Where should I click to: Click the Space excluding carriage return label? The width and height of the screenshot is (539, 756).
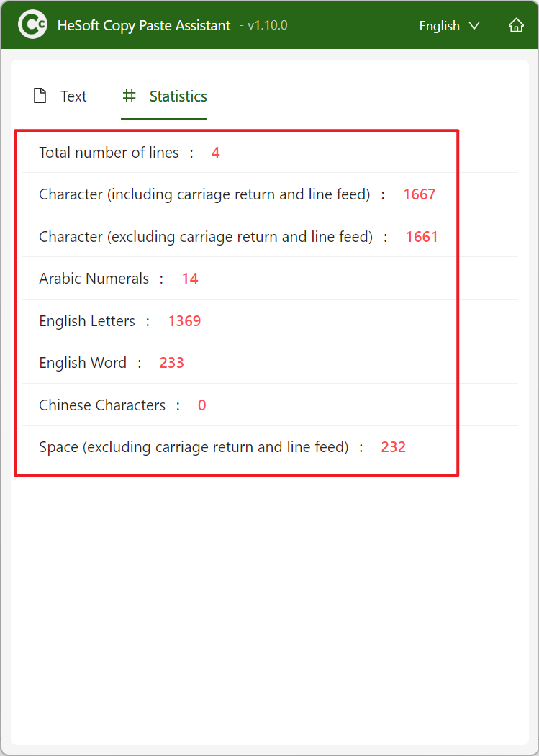194,447
